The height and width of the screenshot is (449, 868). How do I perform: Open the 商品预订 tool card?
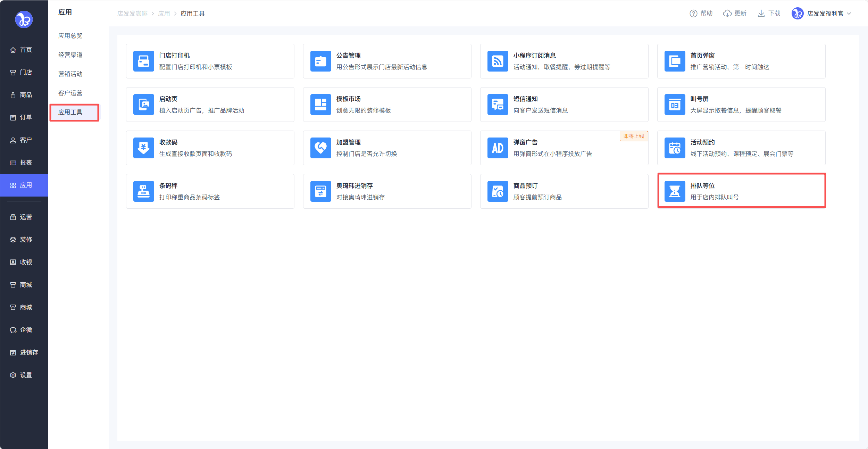(x=564, y=191)
